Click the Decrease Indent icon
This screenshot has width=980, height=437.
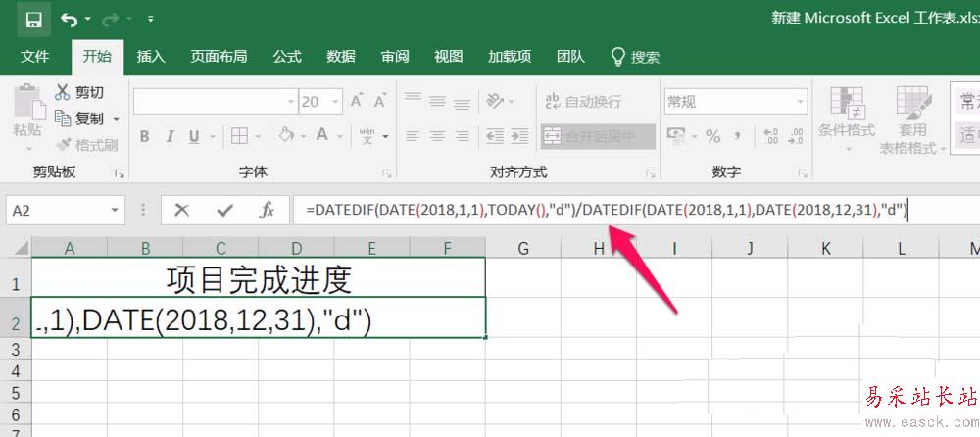(x=495, y=135)
